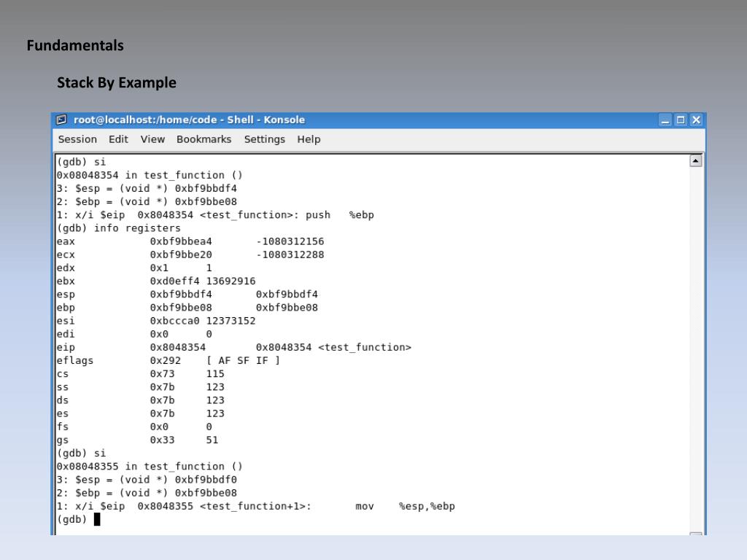747x560 pixels.
Task: Open the View menu
Action: pyautogui.click(x=152, y=139)
